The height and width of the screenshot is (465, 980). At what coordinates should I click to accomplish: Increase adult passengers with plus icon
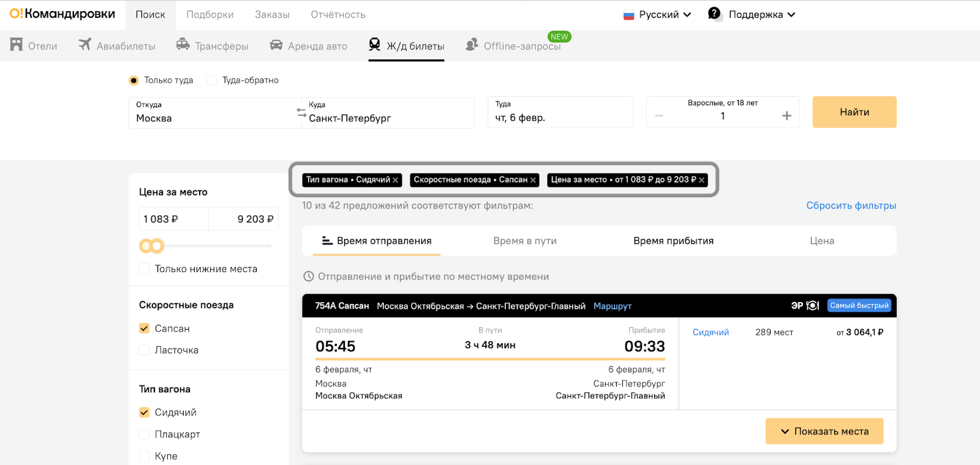(x=787, y=116)
